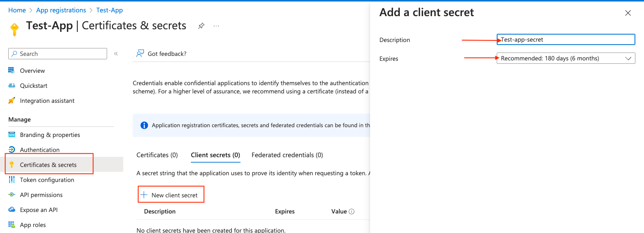The width and height of the screenshot is (644, 233).
Task: Click the Value column header
Action: (x=339, y=212)
